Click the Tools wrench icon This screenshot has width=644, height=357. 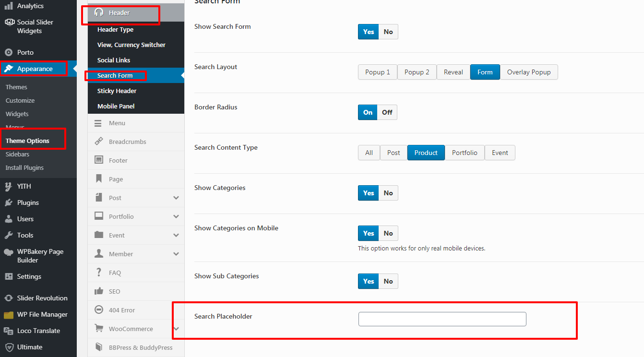[x=9, y=235]
